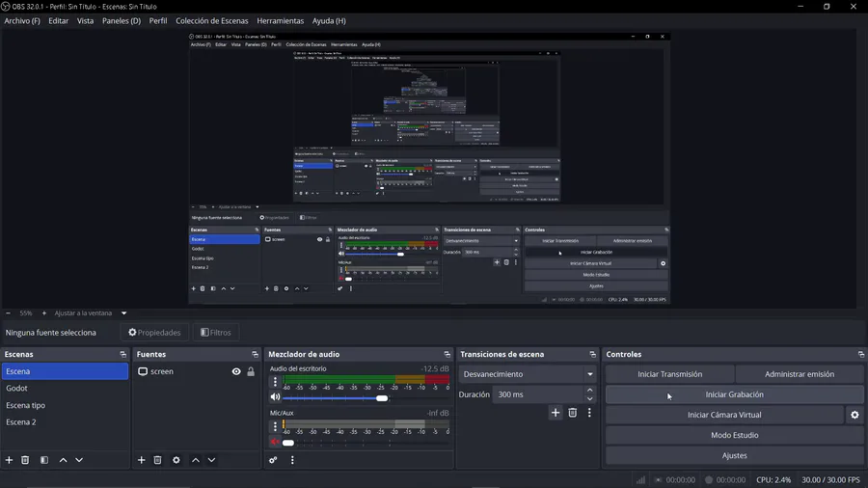Delete the selected scene with the trash icon
868x488 pixels.
tap(25, 460)
